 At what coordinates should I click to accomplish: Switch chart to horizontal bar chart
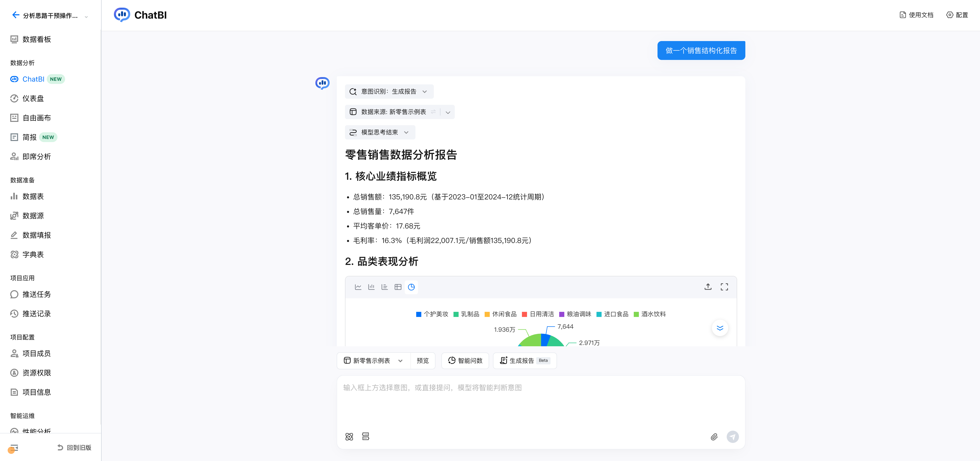(x=385, y=287)
